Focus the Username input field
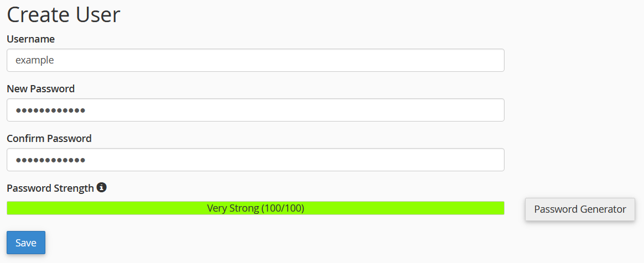 256,60
